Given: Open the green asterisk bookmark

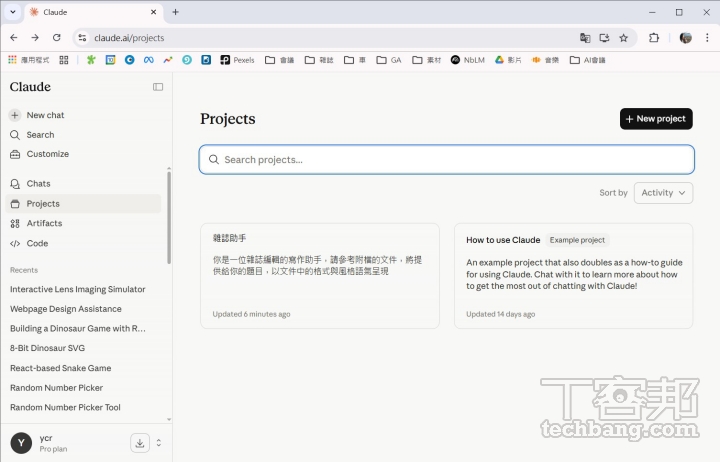Looking at the screenshot, I should 91,60.
